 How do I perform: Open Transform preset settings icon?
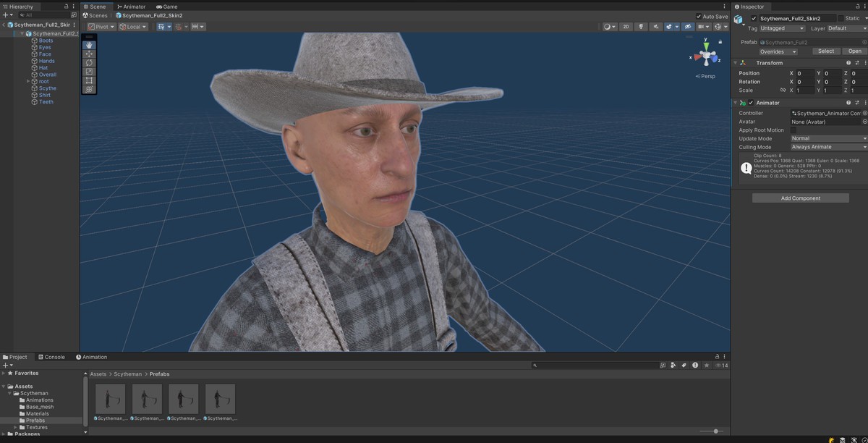[x=857, y=63]
